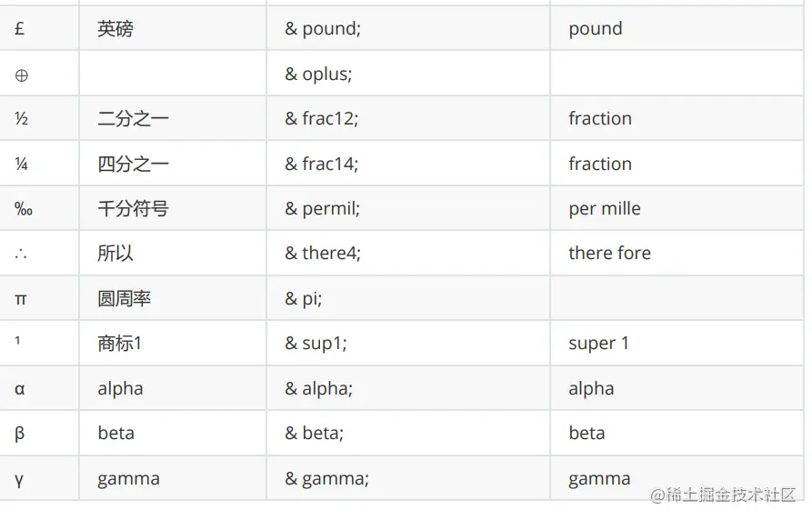Click the "& oplus;" entity code

[x=318, y=75]
